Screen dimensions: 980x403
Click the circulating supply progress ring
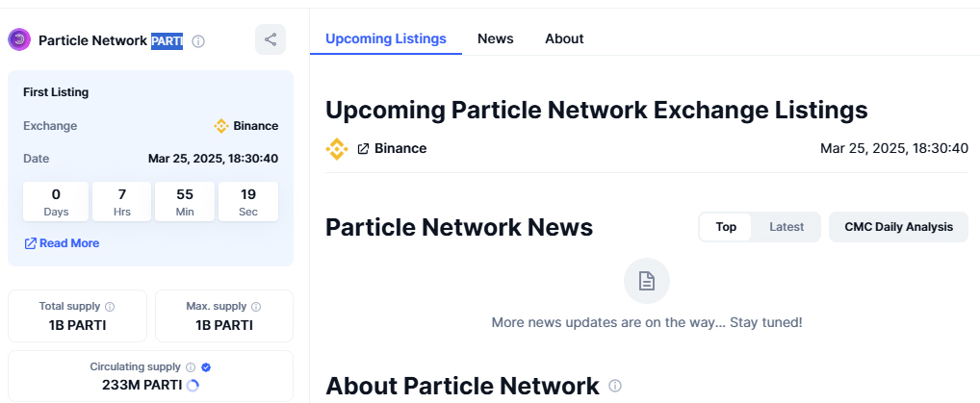point(193,386)
